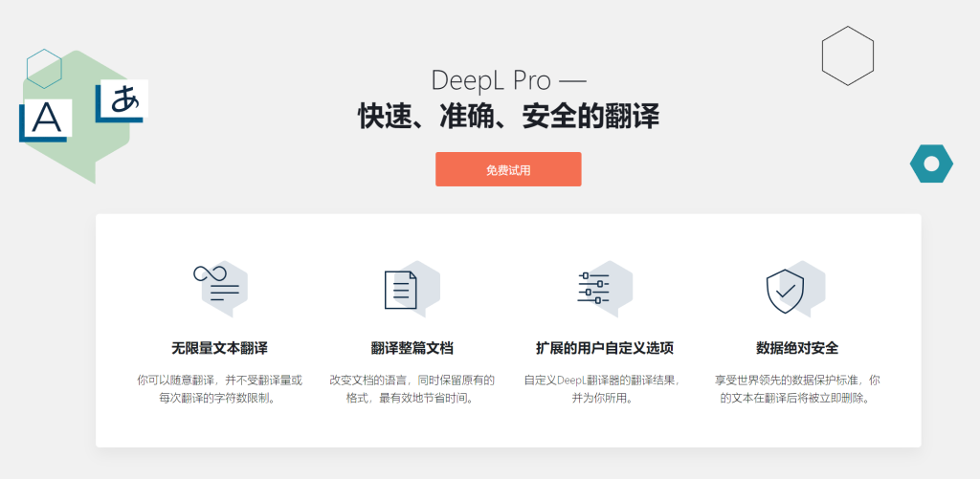The height and width of the screenshot is (479, 980).
Task: Click the description starting with 享受世界领先的数据保护标准
Action: 796,388
